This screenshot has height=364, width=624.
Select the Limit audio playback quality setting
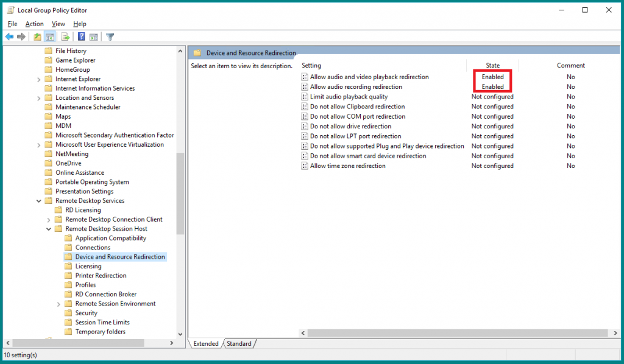point(349,97)
